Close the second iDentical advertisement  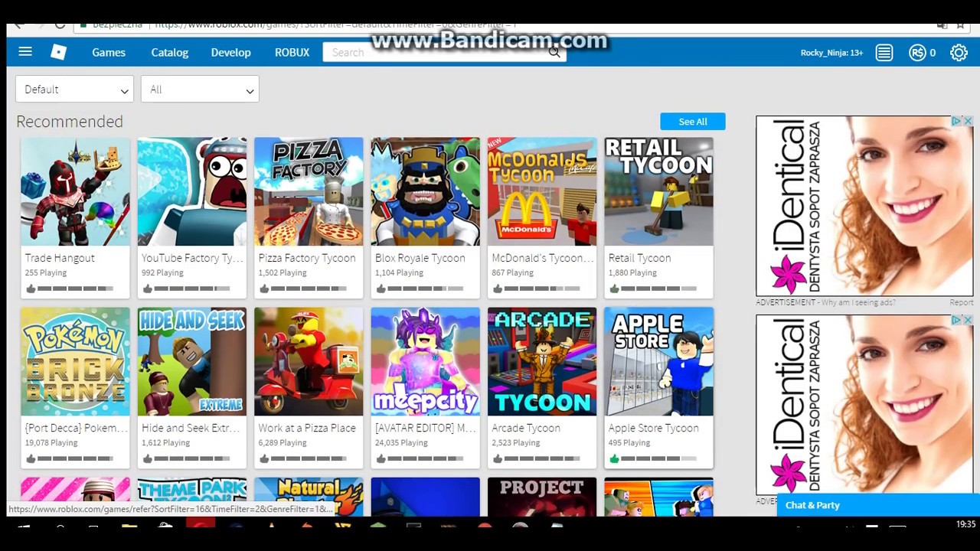click(968, 320)
